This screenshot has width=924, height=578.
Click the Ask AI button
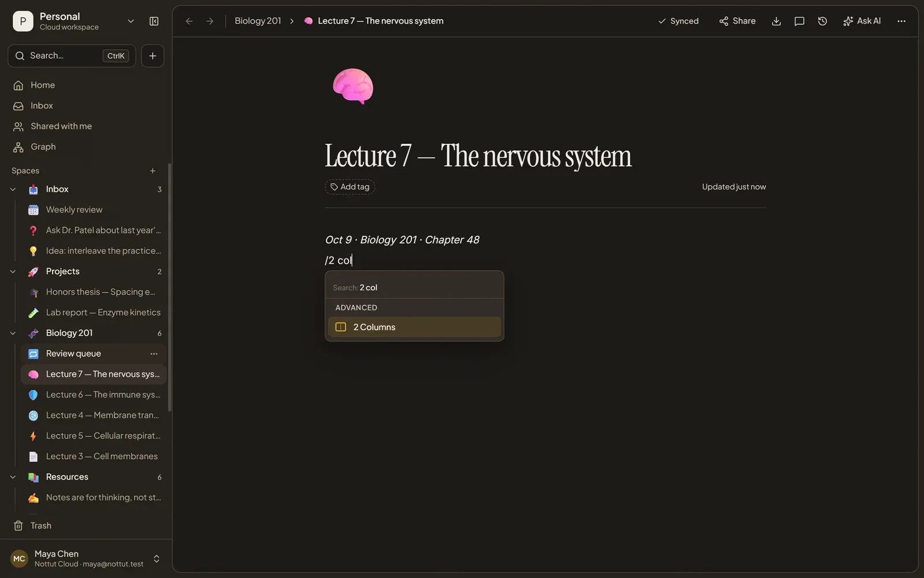pos(862,21)
